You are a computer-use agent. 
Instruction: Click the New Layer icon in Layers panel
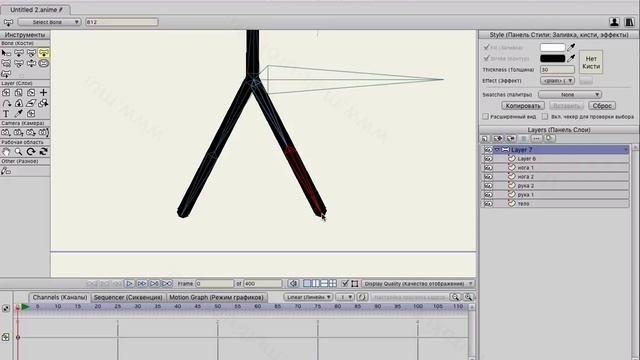pyautogui.click(x=485, y=139)
